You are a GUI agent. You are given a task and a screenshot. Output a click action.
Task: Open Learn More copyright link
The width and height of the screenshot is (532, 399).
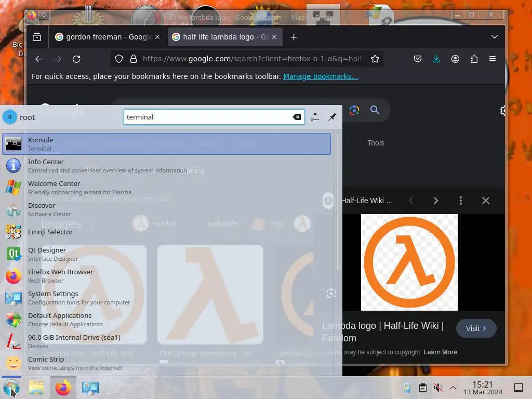coord(440,352)
